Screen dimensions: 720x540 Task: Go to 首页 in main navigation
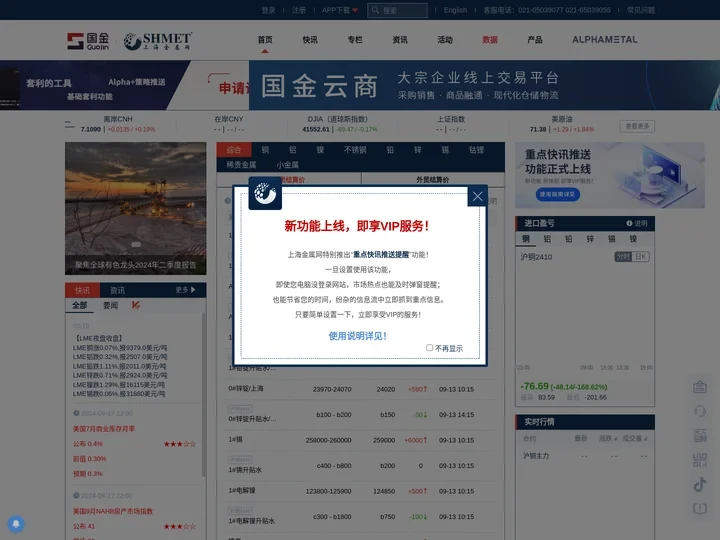coord(265,40)
